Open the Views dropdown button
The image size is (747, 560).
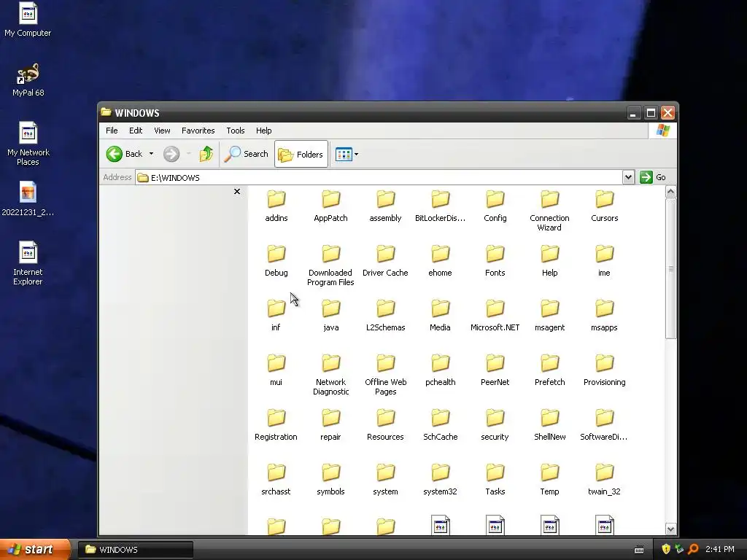347,154
